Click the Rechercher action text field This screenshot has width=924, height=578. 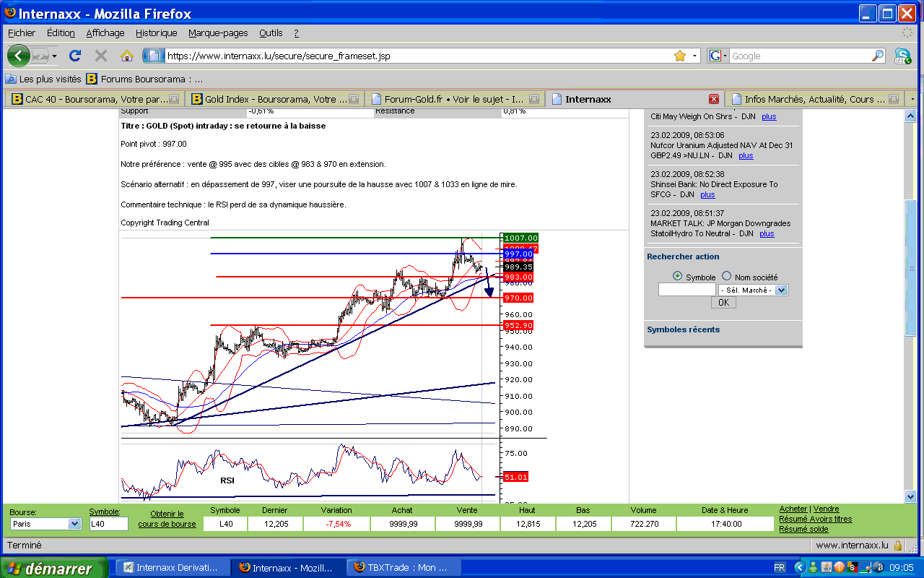point(687,290)
